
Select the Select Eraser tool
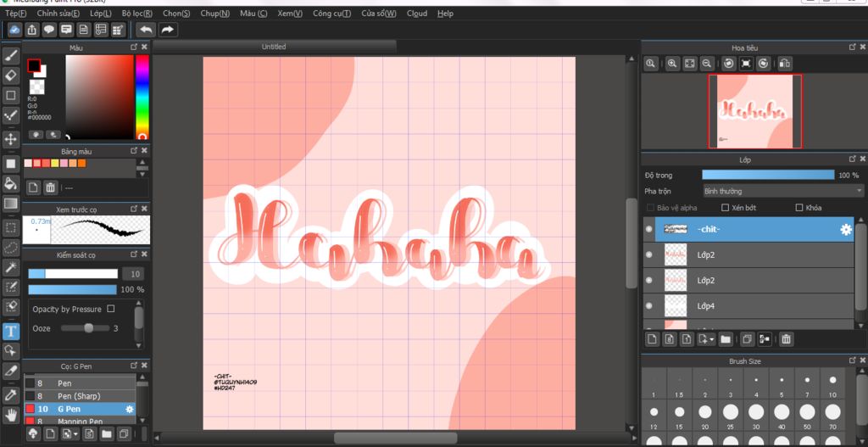pos(10,306)
